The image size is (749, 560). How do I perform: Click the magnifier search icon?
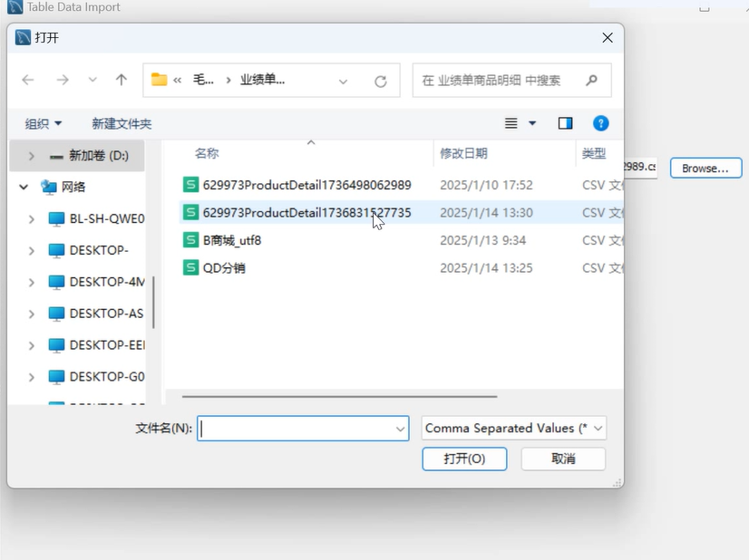click(591, 81)
